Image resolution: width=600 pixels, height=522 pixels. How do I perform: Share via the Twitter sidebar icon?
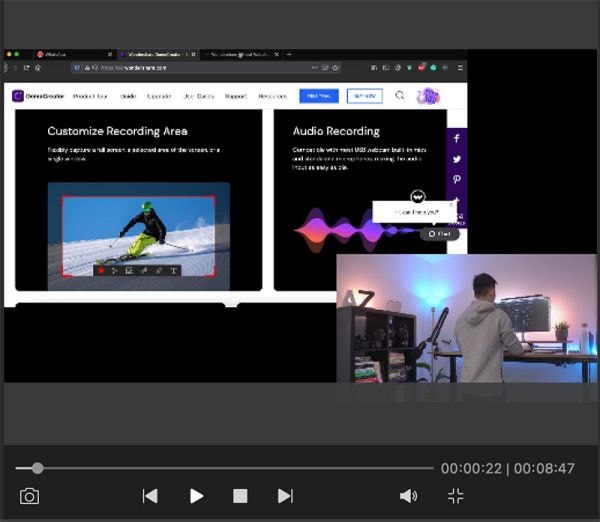(x=457, y=159)
